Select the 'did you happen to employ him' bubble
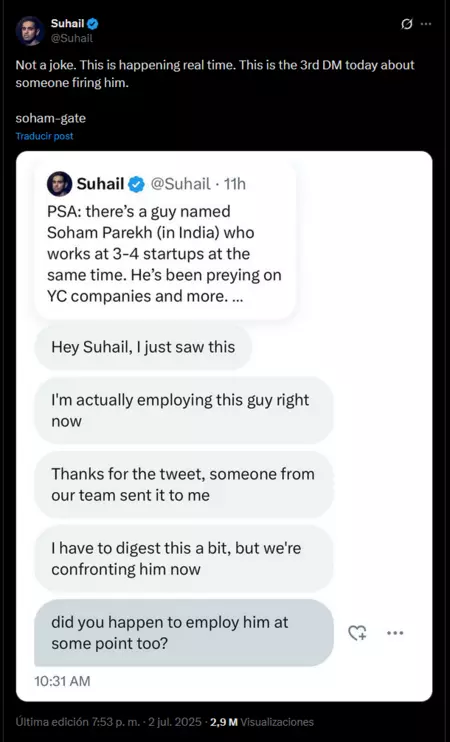The width and height of the screenshot is (450, 742). 184,633
